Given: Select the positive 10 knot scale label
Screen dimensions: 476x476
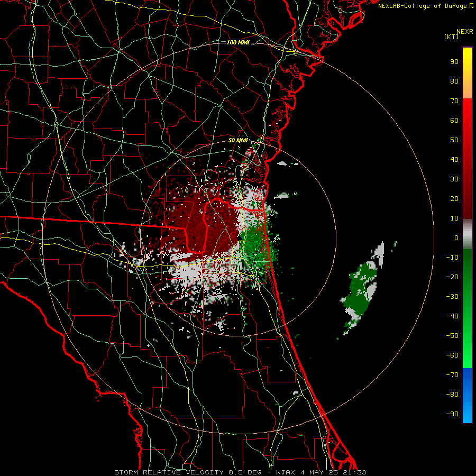Looking at the screenshot, I should pos(454,218).
